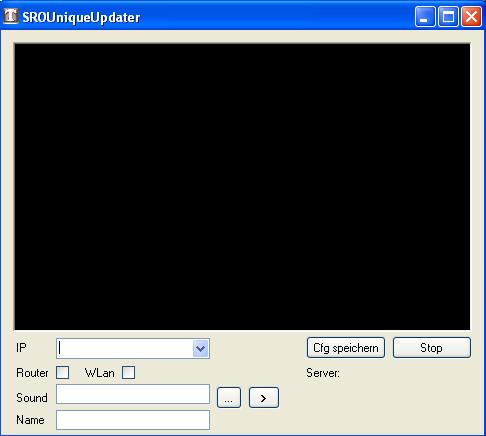
Task: Maximize the SROUniqueUpdater window
Action: (448, 16)
